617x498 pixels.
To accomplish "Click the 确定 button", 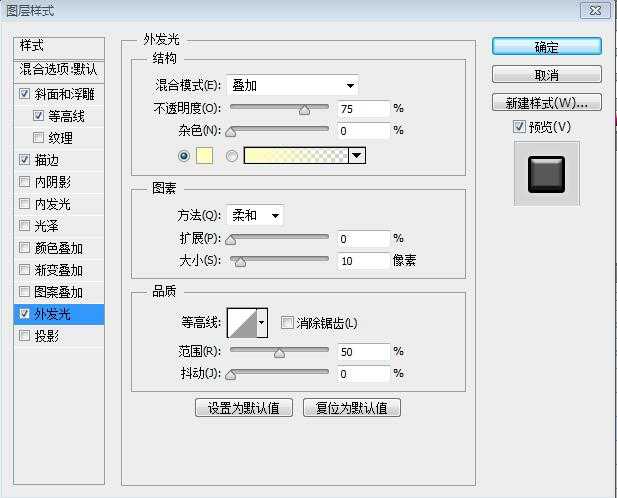I will (x=547, y=46).
